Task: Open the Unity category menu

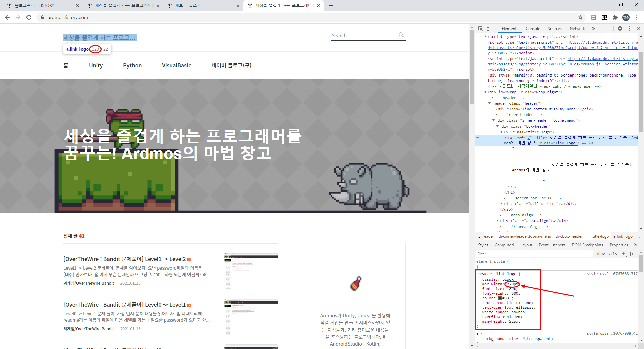Action: click(96, 65)
